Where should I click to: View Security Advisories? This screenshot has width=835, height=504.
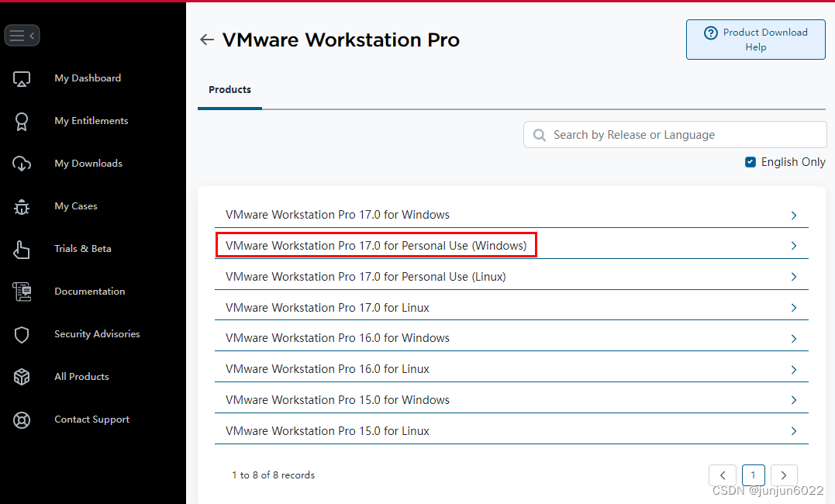coord(97,334)
